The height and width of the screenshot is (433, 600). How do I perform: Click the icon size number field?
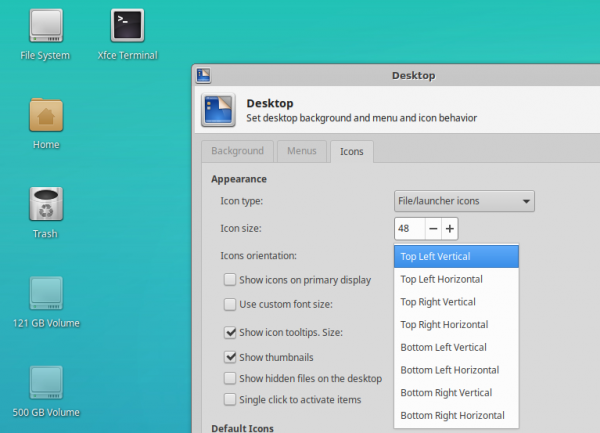[408, 228]
